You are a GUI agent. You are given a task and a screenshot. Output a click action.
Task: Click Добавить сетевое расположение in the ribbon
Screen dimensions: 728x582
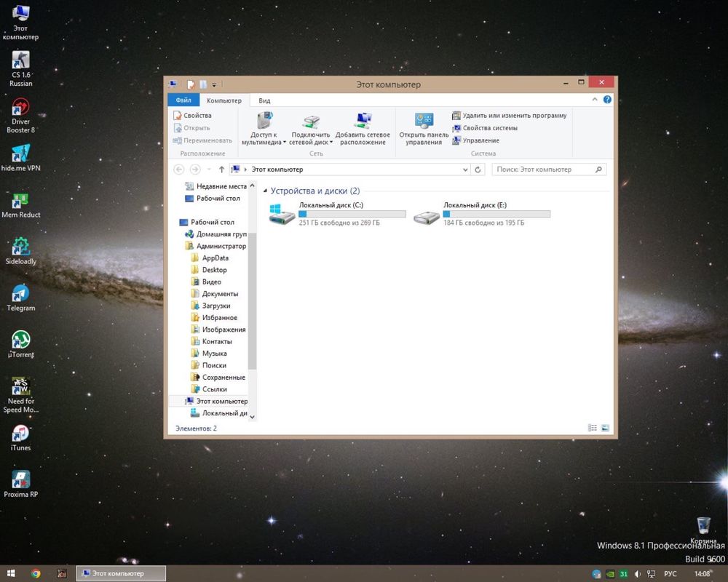coord(363,129)
